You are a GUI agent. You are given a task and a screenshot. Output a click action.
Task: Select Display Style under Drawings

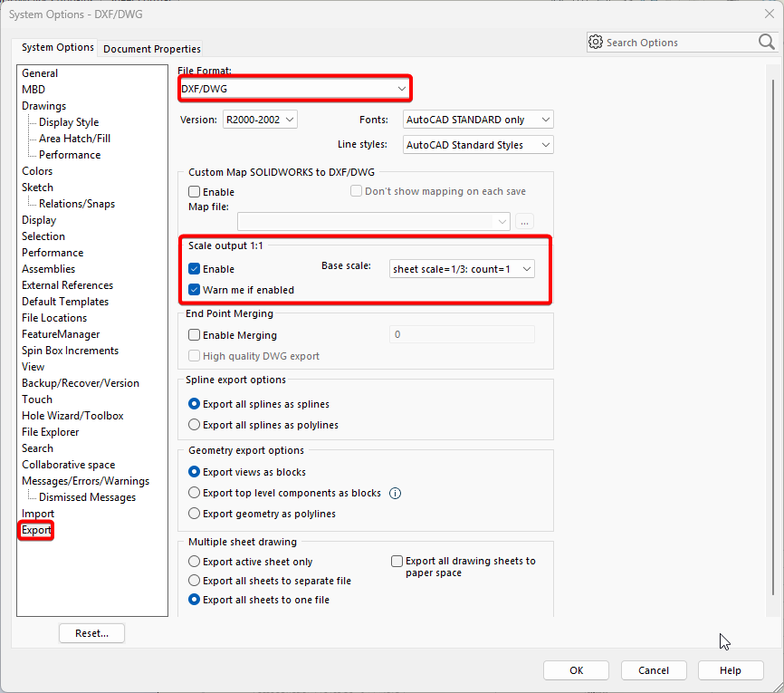pyautogui.click(x=69, y=122)
